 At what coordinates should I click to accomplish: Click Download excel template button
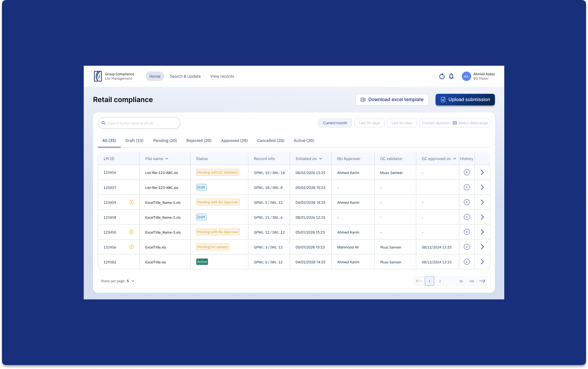pyautogui.click(x=392, y=100)
